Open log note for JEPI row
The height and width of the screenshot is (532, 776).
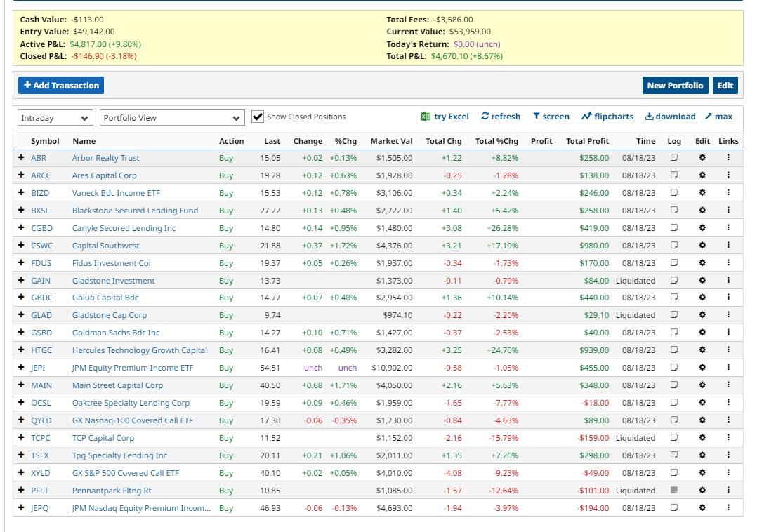tap(673, 367)
